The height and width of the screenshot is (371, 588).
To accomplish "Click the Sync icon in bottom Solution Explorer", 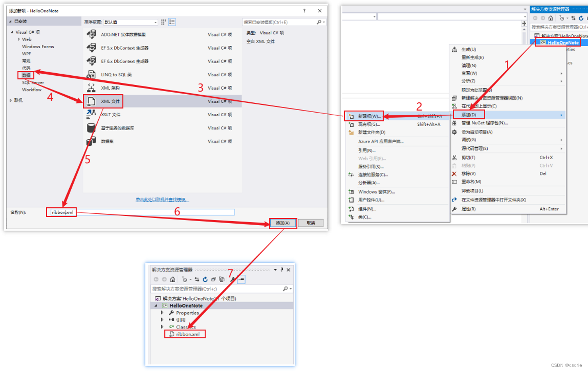I will [197, 279].
